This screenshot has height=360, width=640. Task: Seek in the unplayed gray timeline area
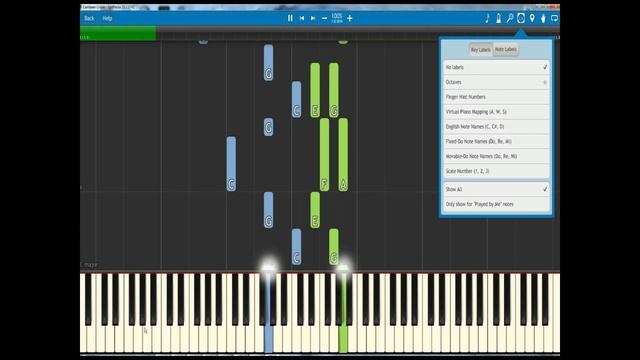pos(298,33)
